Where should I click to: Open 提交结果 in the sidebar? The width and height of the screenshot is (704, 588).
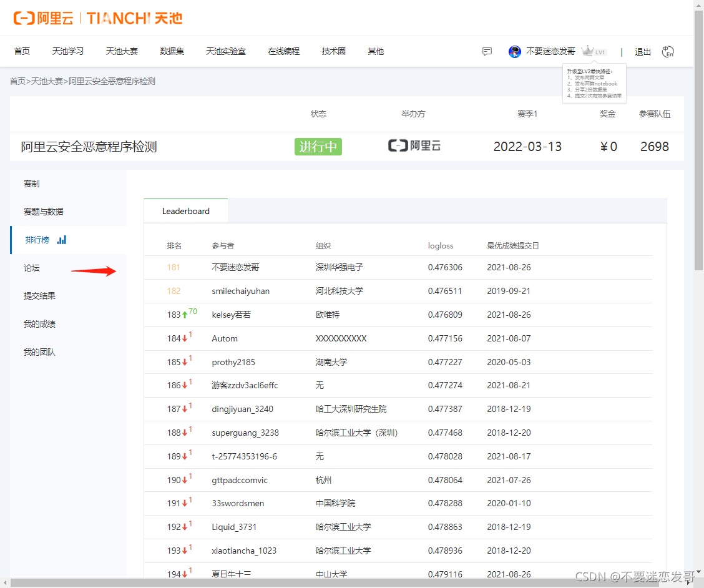(39, 296)
